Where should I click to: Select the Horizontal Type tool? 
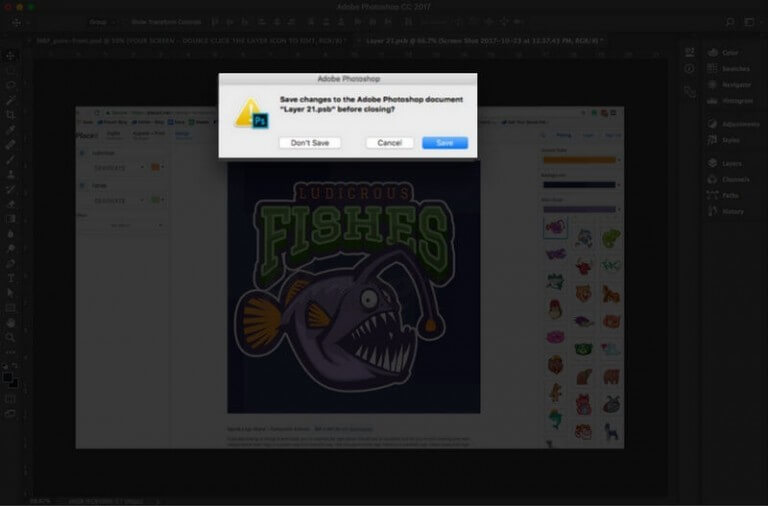tap(10, 278)
